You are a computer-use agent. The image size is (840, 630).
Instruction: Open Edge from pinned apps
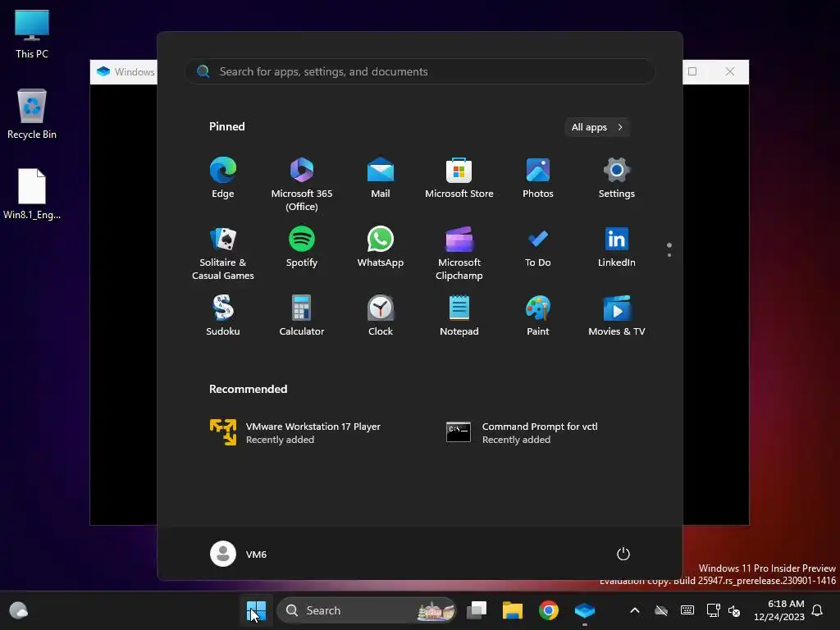[x=223, y=178]
